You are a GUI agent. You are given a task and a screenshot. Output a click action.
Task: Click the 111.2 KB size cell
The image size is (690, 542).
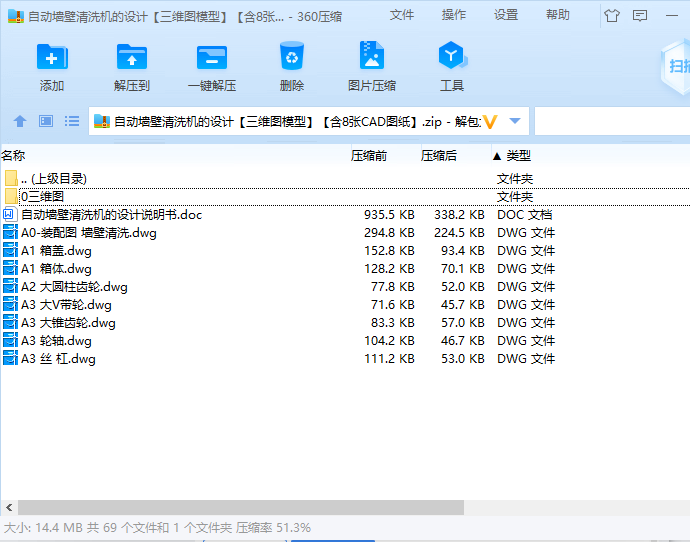click(x=389, y=359)
